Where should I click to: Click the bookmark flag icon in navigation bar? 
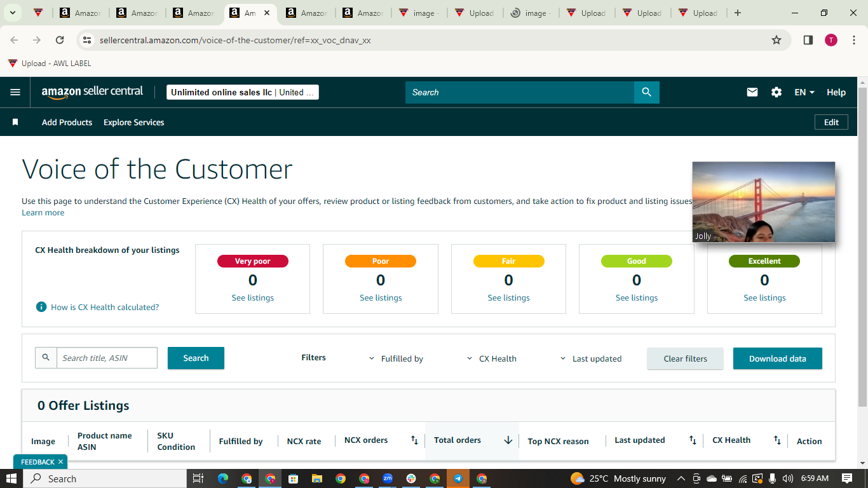click(x=15, y=122)
